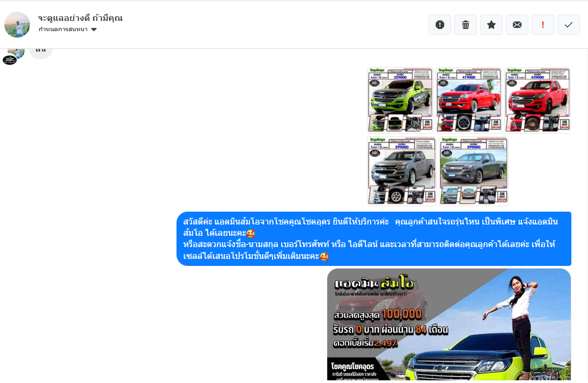Delete conversation with the trash icon
Viewport: 588px width, 383px height.
(x=465, y=25)
